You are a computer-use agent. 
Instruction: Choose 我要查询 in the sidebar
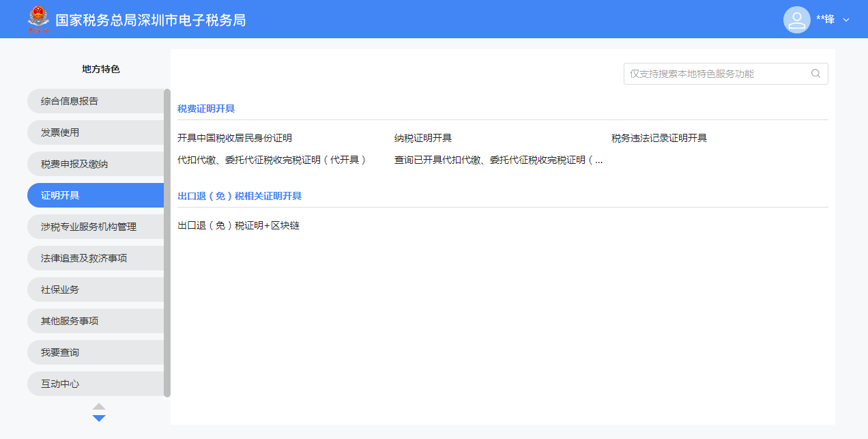(x=96, y=352)
